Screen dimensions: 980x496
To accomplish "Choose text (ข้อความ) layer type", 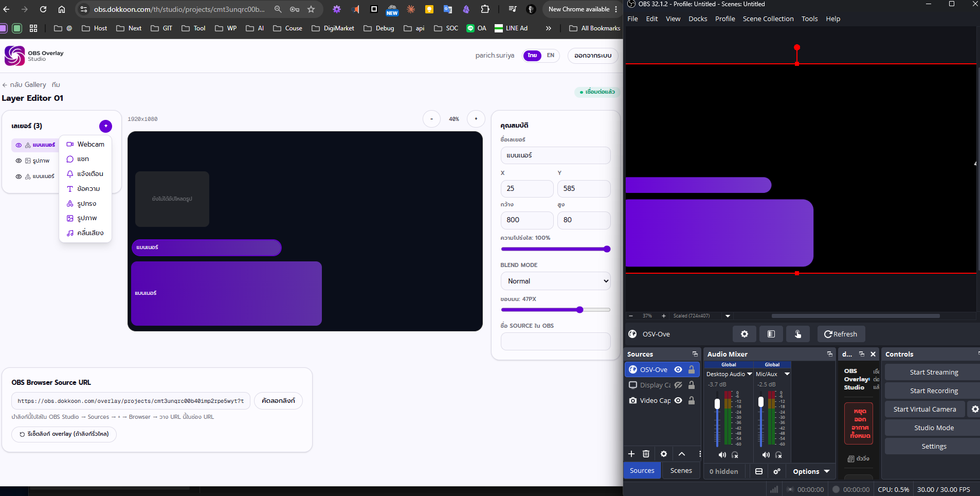I will [85, 189].
